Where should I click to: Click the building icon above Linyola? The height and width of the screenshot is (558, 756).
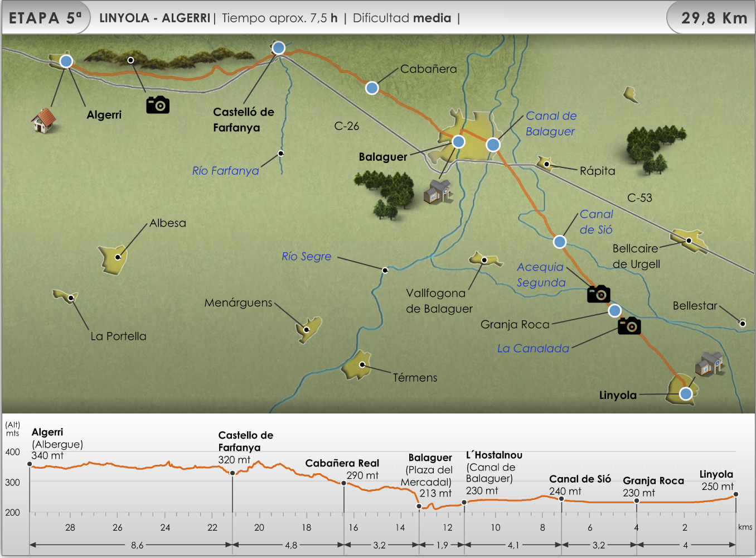(x=709, y=364)
